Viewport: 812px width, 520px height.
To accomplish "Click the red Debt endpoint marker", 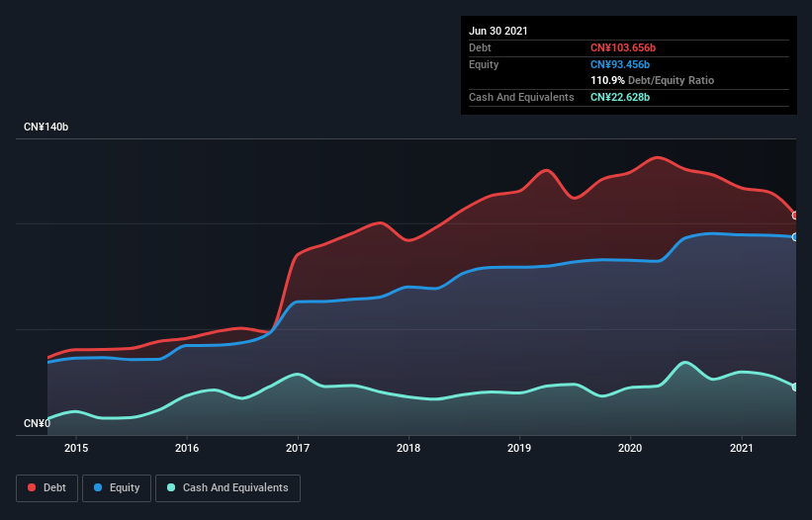I will (795, 216).
